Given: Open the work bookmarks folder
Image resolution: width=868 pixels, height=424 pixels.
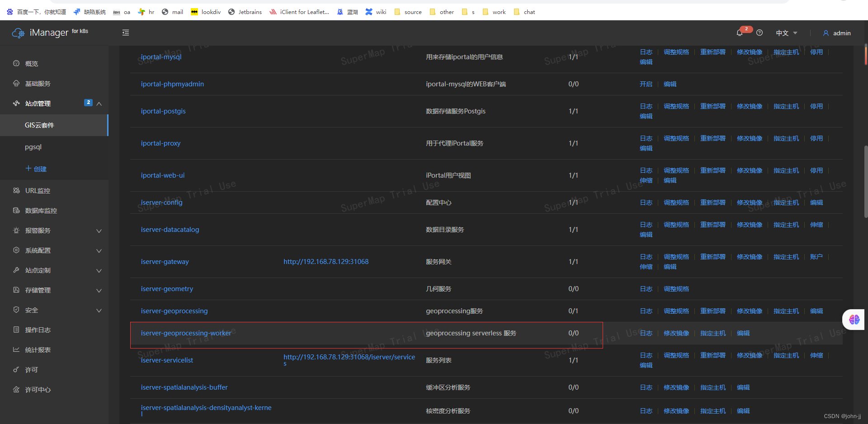Looking at the screenshot, I should (494, 12).
